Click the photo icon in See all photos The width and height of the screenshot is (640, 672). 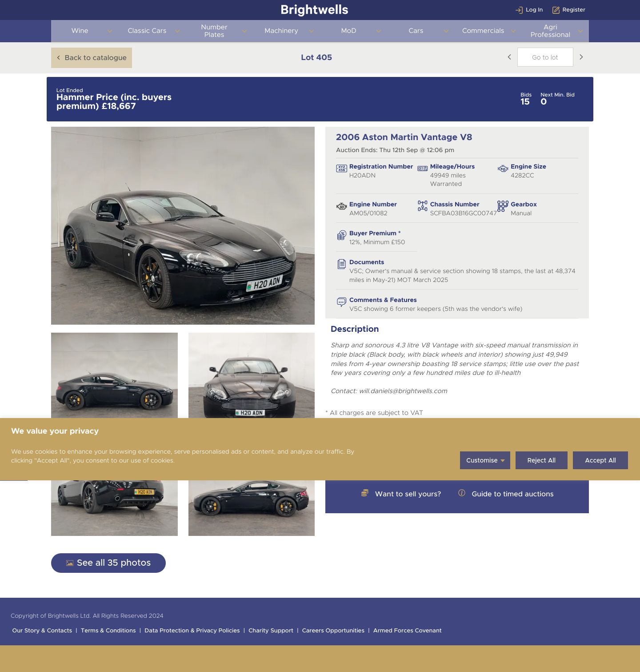tap(70, 563)
